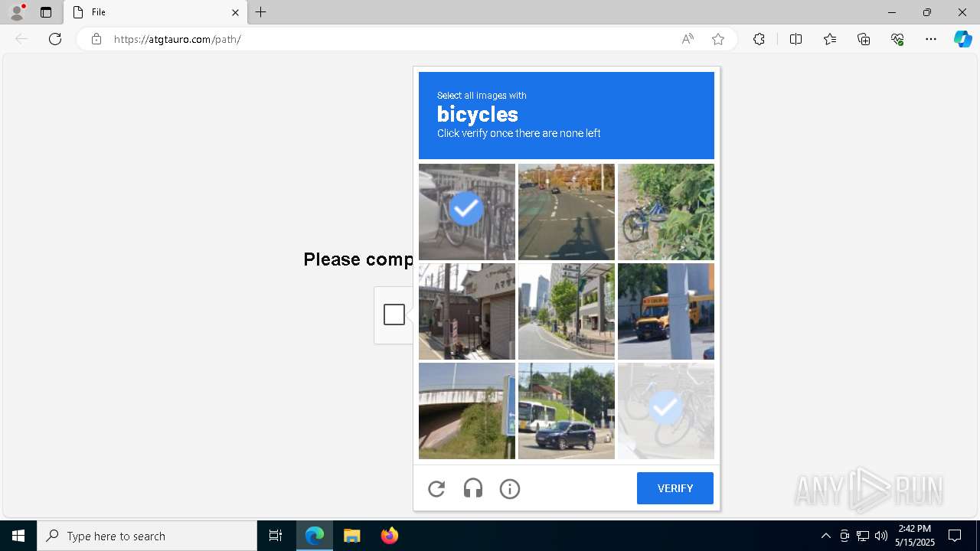View site information lock icon
This screenshot has width=980, height=551.
pos(96,39)
